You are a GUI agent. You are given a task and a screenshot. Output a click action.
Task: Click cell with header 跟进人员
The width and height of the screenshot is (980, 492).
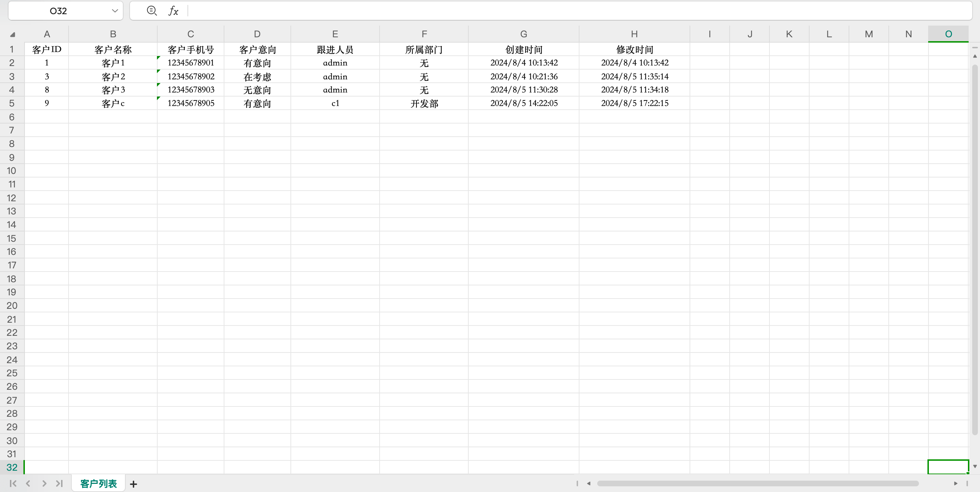point(335,49)
